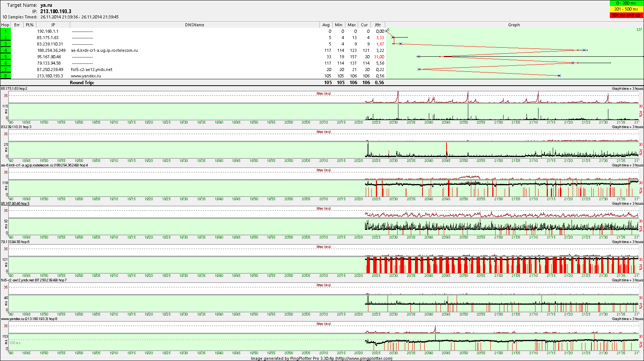Viewport: 644px width, 361px height.
Task: Click the green hop 1 number box
Action: click(6, 31)
